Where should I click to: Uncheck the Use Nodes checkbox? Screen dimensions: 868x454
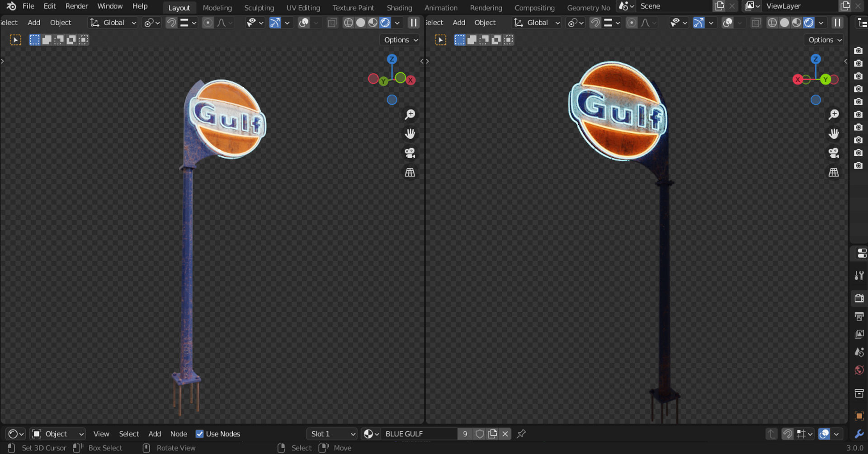click(x=199, y=434)
